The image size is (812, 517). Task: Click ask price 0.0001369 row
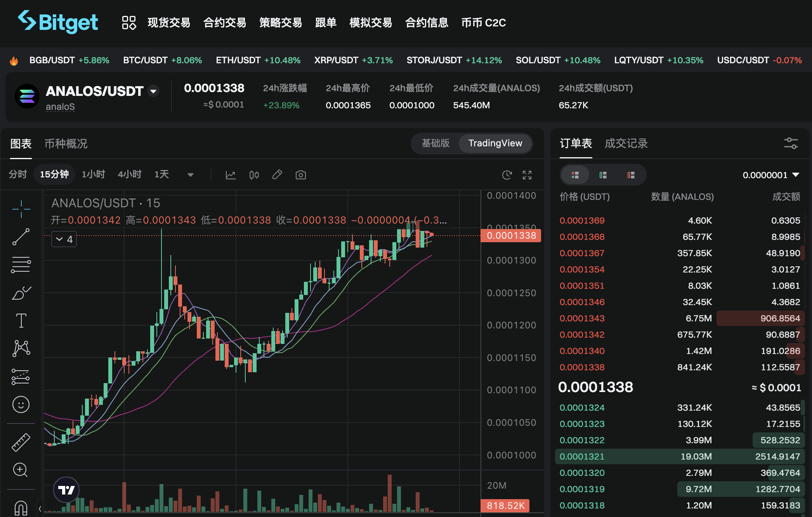(680, 220)
